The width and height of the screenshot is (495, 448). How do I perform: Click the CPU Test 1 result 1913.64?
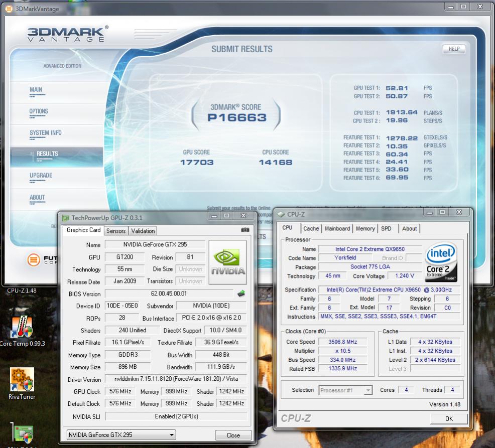point(402,113)
